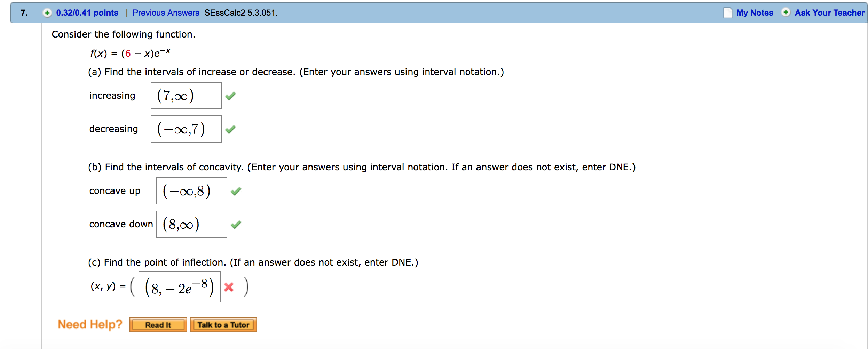
Task: Click the concave up answer box
Action: point(191,191)
